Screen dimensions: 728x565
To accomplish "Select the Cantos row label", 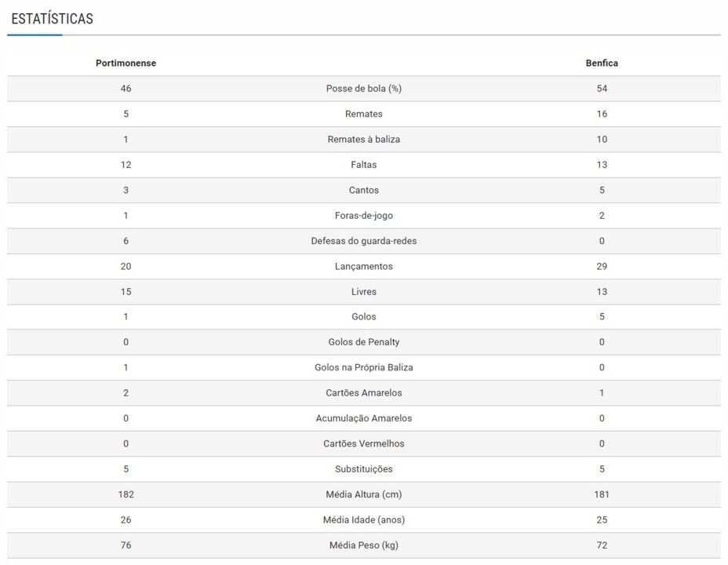I will coord(363,190).
